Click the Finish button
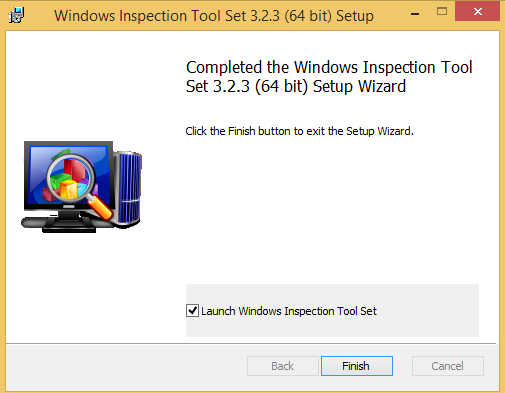 pyautogui.click(x=357, y=366)
